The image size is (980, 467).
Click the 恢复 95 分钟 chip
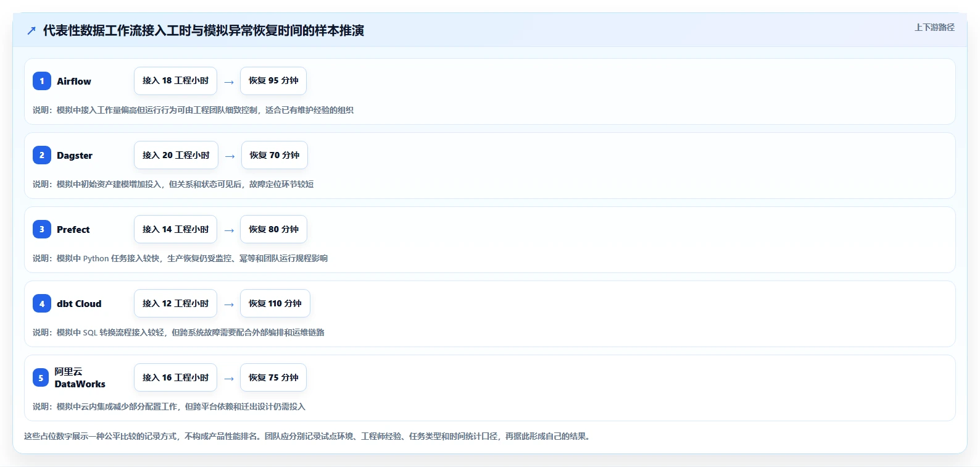[x=273, y=81]
